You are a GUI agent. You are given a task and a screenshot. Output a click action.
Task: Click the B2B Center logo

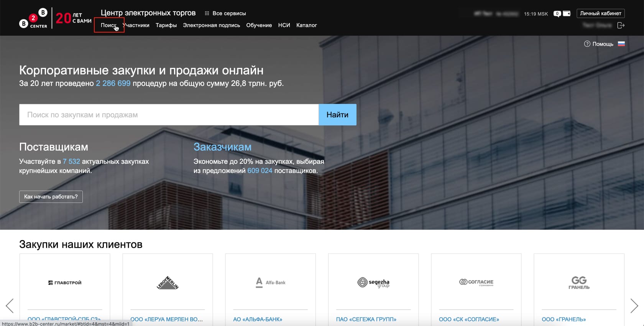[x=33, y=18]
